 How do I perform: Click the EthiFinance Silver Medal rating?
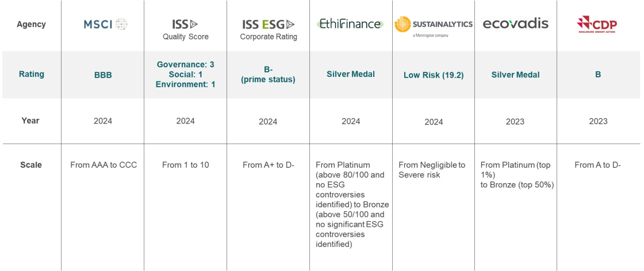(x=351, y=74)
